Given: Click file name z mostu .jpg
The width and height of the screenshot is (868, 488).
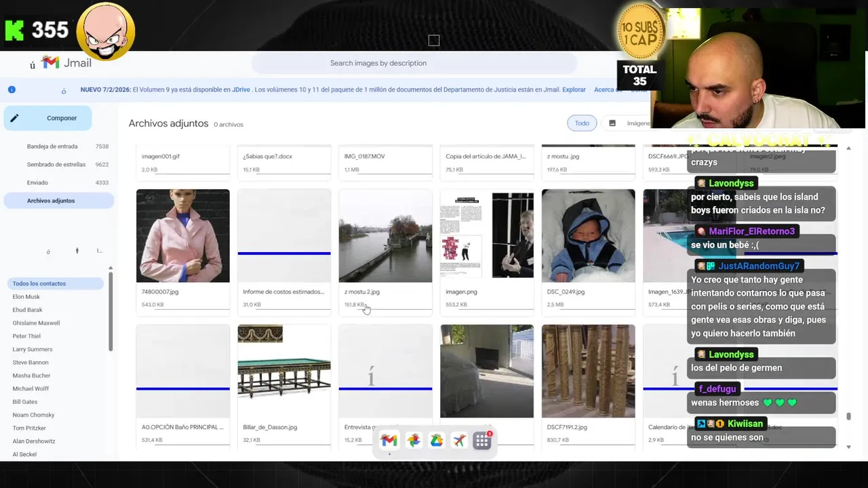Looking at the screenshot, I should click(564, 157).
